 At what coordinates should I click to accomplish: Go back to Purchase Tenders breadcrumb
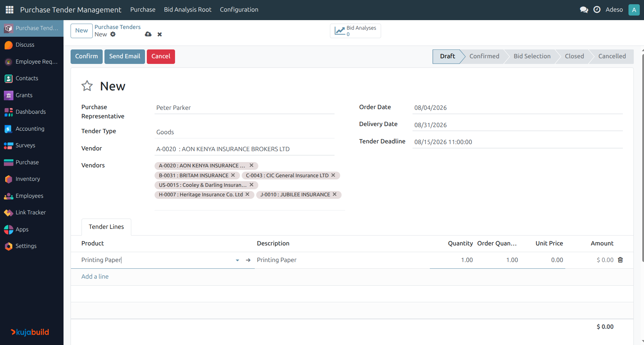tap(118, 27)
